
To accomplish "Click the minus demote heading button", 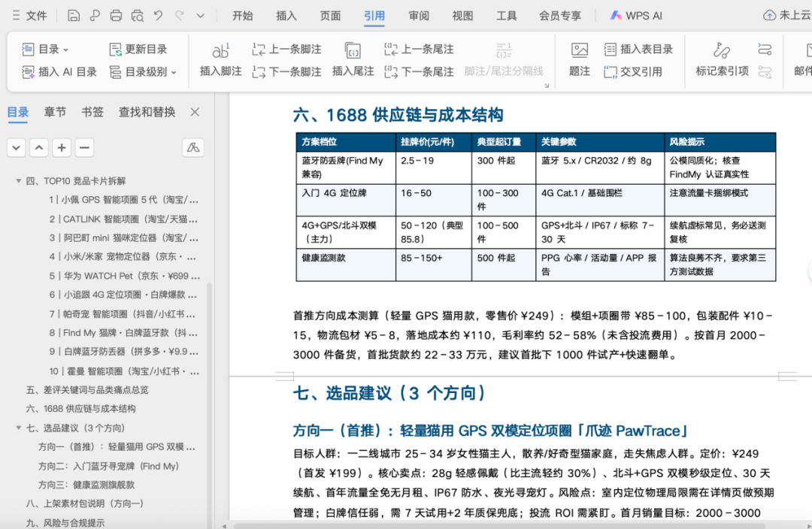I will pos(84,148).
